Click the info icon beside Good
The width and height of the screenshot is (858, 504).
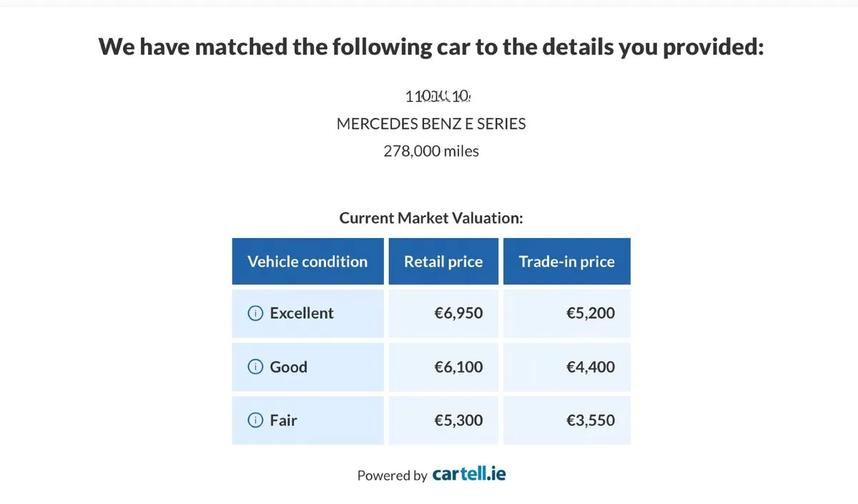tap(255, 367)
